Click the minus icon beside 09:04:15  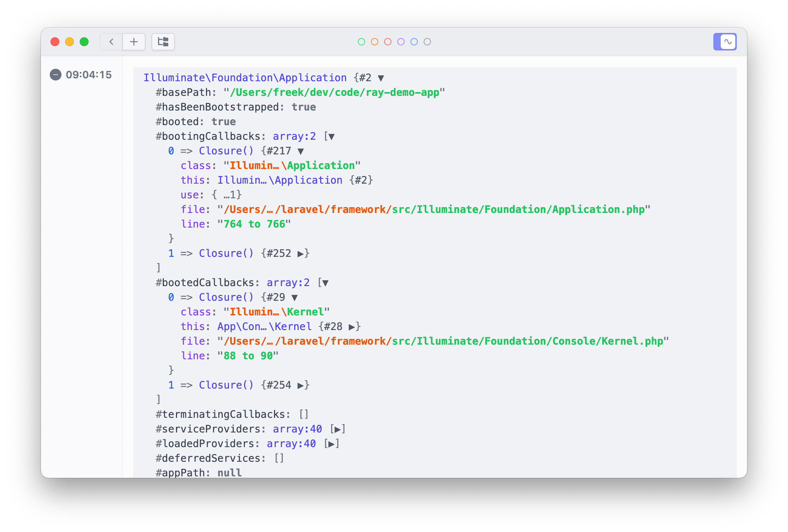tap(55, 75)
